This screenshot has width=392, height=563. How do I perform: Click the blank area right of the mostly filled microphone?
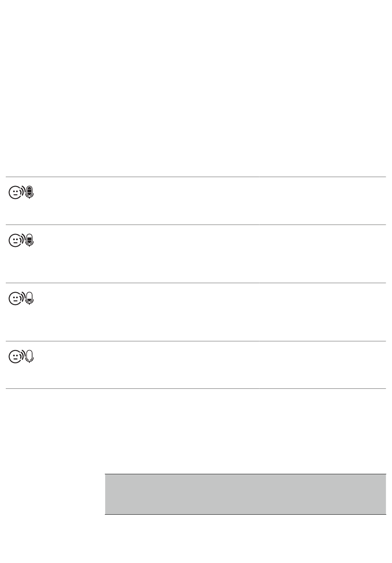[x=206, y=253]
